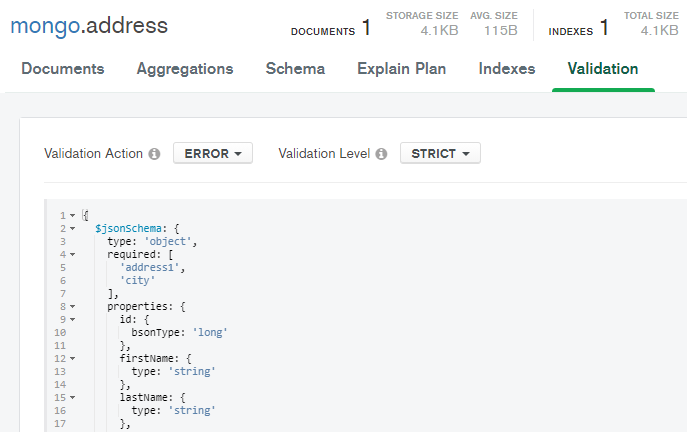The height and width of the screenshot is (432, 687).
Task: Switch to the Aggregations tab
Action: coord(185,69)
